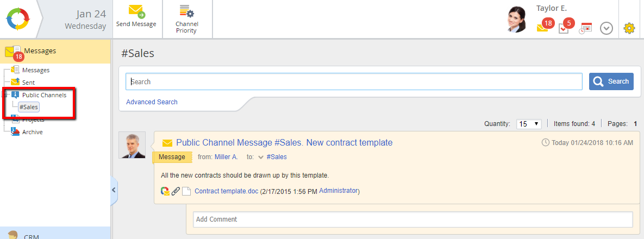Click into the Add Comment field
The width and height of the screenshot is (644, 239).
pyautogui.click(x=412, y=219)
